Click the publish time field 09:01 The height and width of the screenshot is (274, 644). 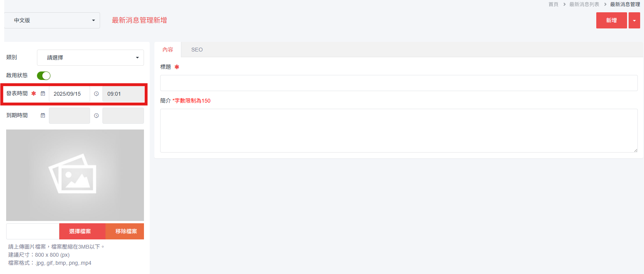123,94
